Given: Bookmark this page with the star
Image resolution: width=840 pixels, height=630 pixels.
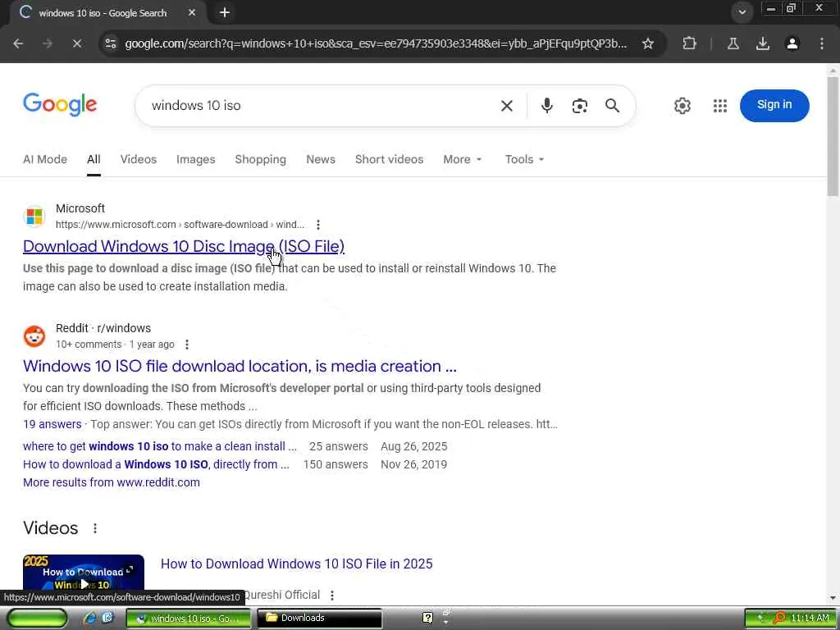Looking at the screenshot, I should point(648,43).
